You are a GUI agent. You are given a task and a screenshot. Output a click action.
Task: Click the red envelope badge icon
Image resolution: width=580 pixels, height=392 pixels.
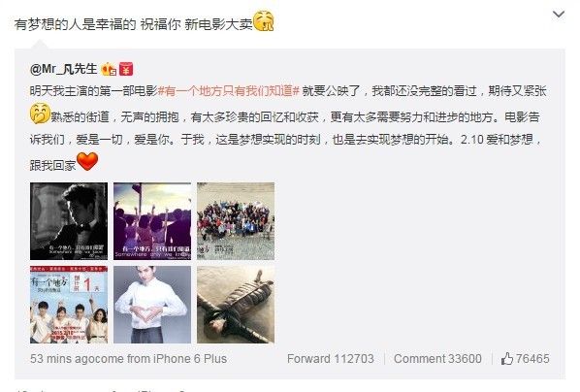[126, 69]
